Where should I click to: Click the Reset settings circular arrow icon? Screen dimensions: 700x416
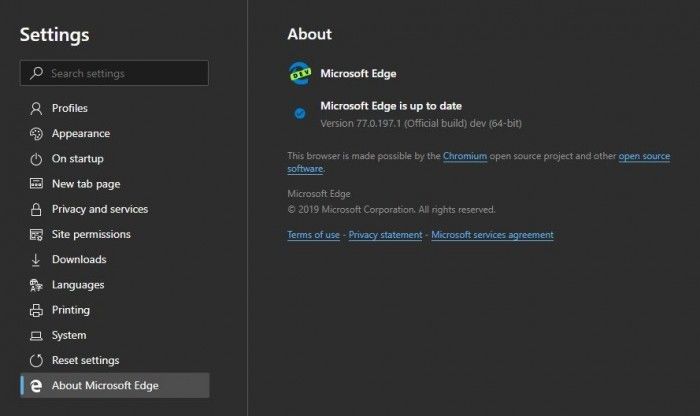tap(36, 361)
